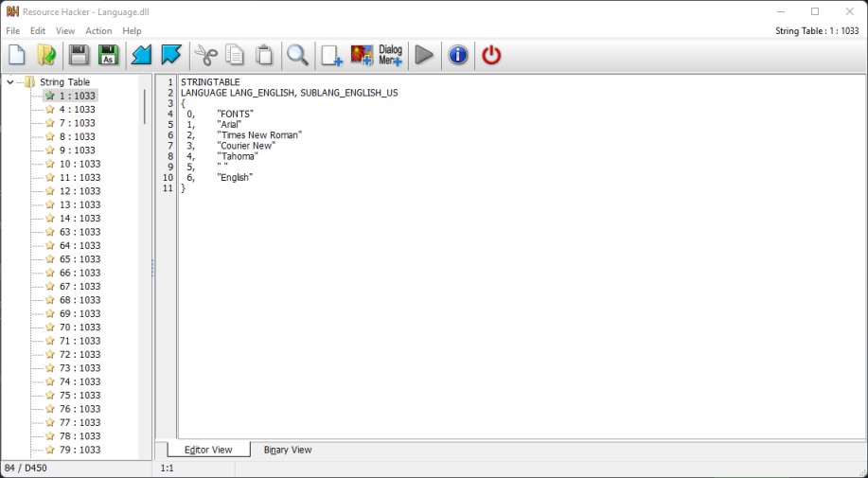
Task: Select tree item 65 : 1033
Action: [80, 259]
